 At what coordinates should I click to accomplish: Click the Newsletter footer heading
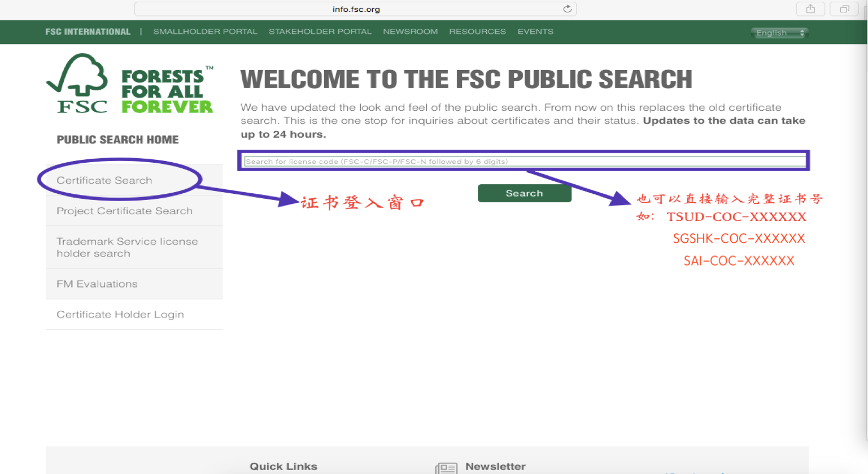pos(495,467)
